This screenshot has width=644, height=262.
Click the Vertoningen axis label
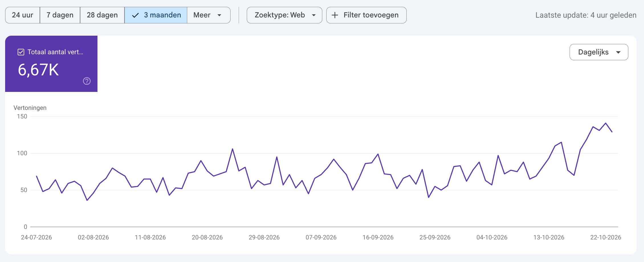point(30,108)
